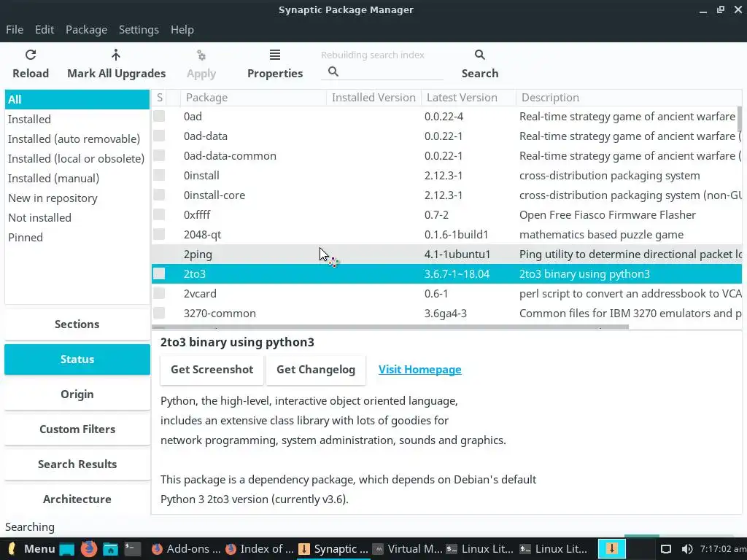Select Installed (manual) filter
Image resolution: width=747 pixels, height=560 pixels.
click(77, 178)
